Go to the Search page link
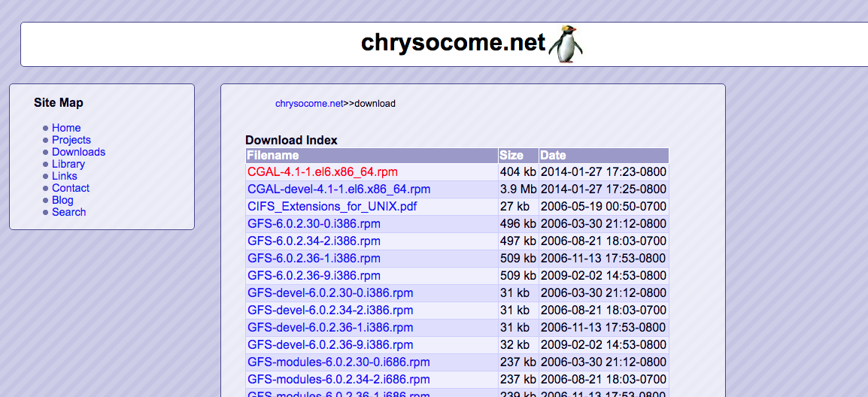This screenshot has height=397, width=868. click(68, 212)
